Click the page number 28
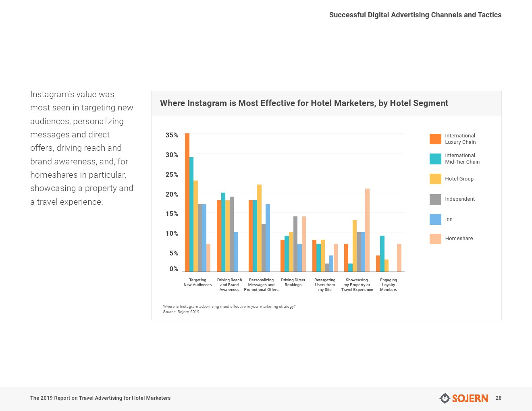This screenshot has height=411, width=532. (499, 398)
